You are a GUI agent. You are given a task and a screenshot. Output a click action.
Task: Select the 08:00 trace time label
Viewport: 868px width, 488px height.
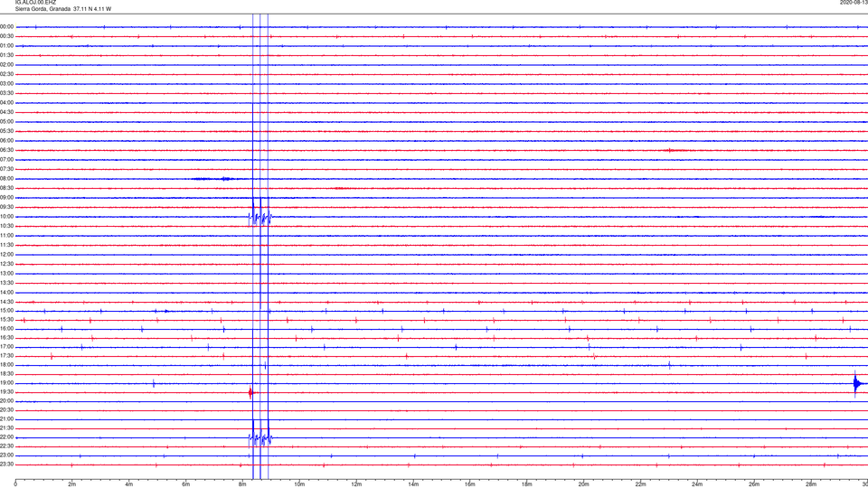(7, 179)
